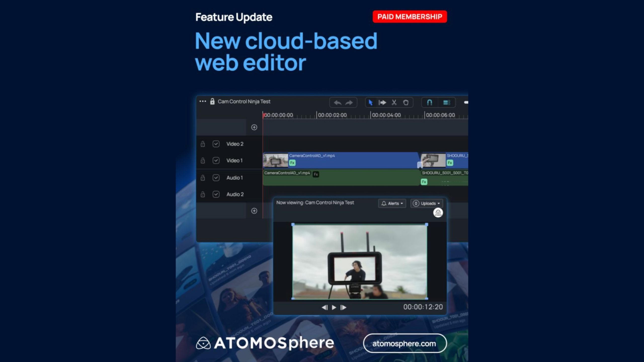Open the atomosphere.com link

[405, 343]
